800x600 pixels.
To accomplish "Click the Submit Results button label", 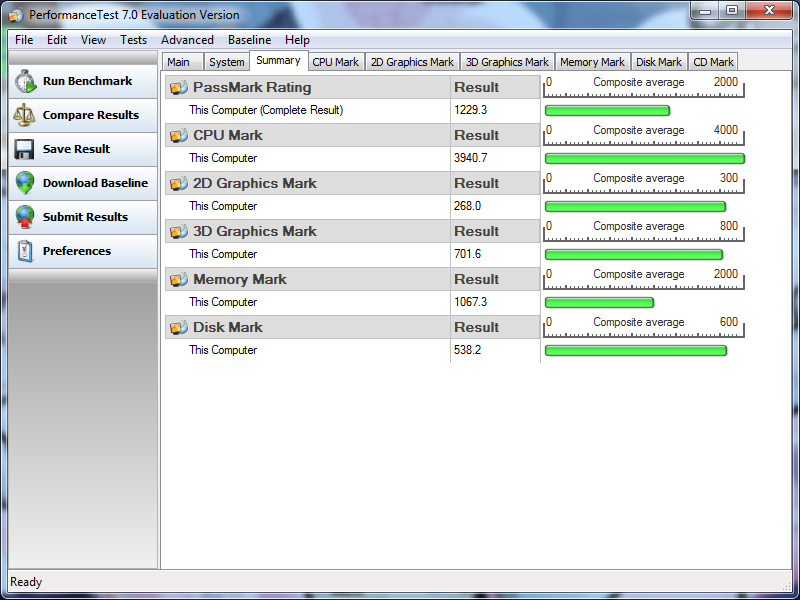I will coord(85,217).
